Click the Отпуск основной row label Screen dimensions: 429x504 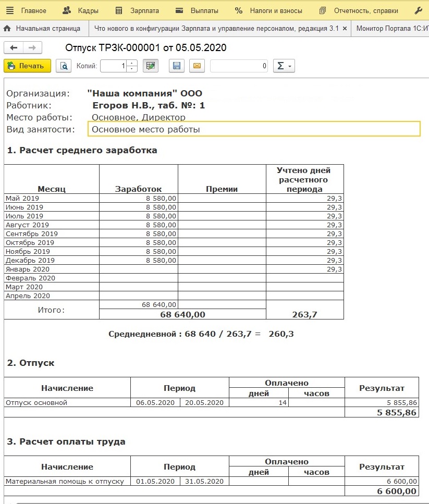(x=36, y=402)
